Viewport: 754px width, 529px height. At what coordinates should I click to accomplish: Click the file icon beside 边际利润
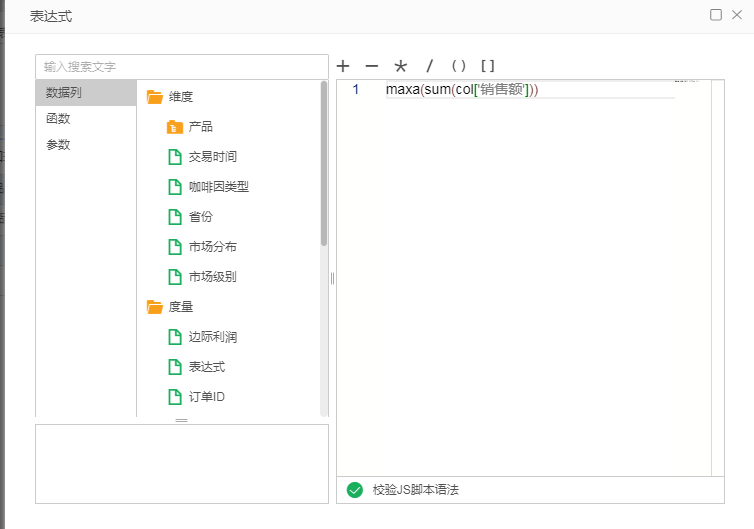(175, 337)
